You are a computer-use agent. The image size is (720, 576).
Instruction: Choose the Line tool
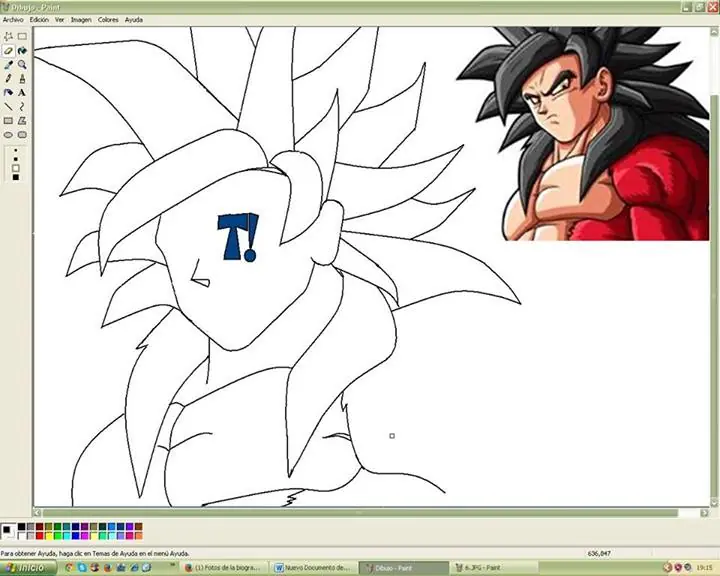(x=8, y=107)
